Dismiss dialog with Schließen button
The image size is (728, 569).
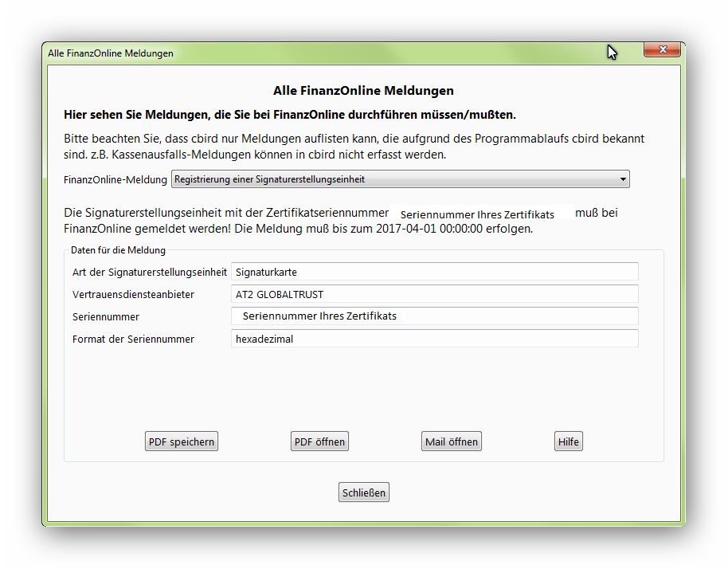[364, 492]
